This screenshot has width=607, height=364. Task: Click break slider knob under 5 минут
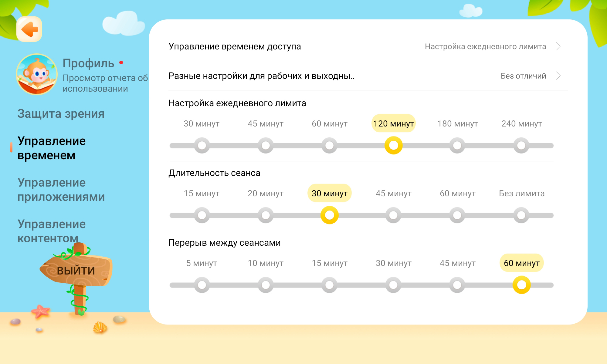point(202,285)
